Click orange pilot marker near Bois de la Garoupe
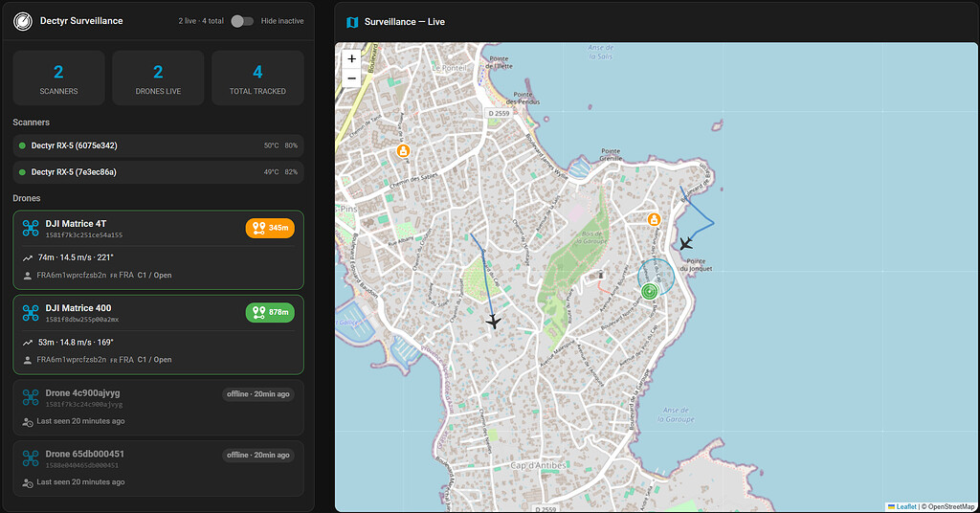The width and height of the screenshot is (980, 513). pos(654,219)
